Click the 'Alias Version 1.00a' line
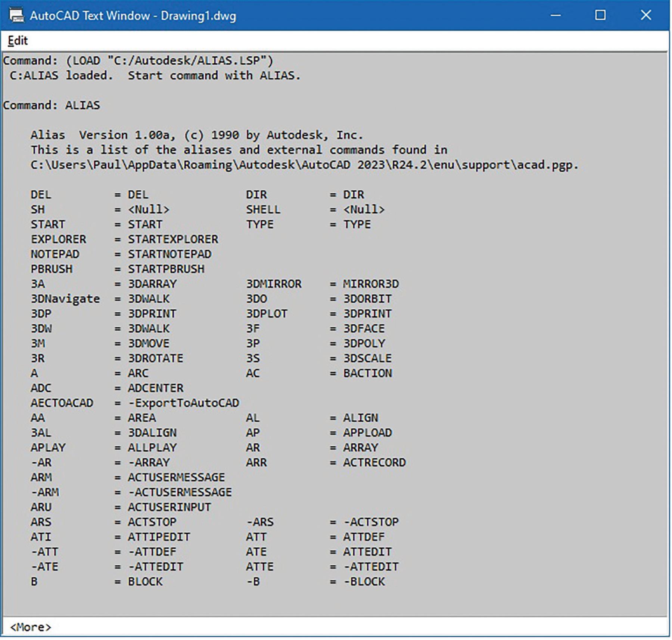The width and height of the screenshot is (672, 640). [x=197, y=135]
